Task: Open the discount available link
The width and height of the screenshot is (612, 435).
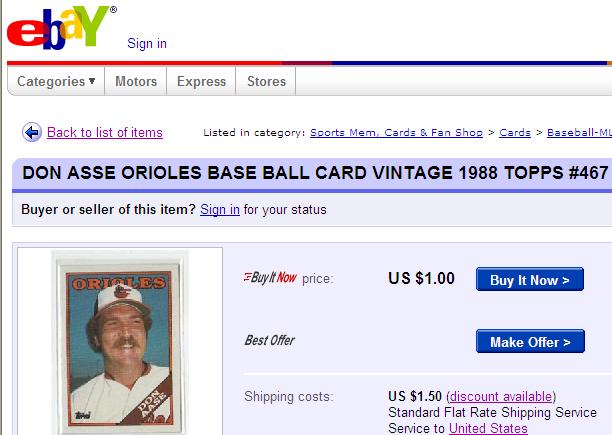Action: (x=501, y=396)
